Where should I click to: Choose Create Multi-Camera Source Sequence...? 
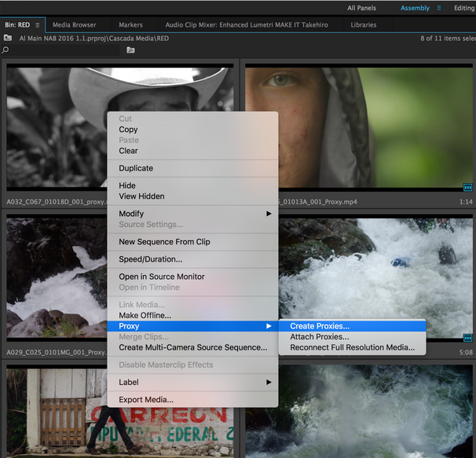[x=192, y=347]
